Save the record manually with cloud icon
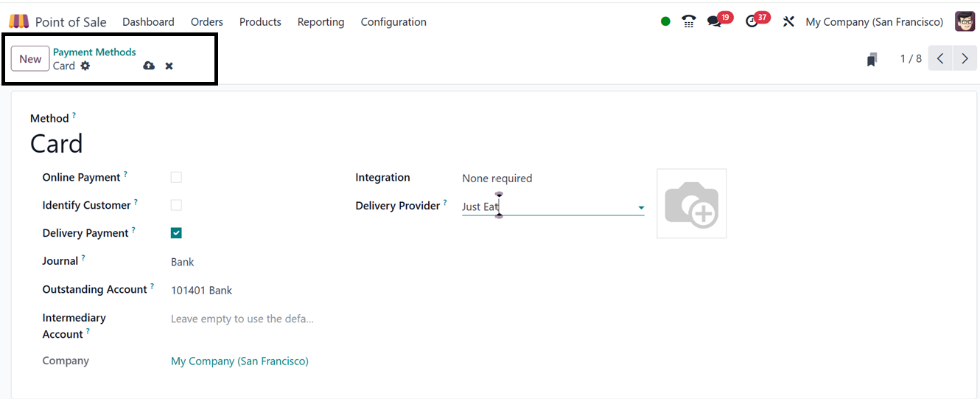 tap(149, 66)
